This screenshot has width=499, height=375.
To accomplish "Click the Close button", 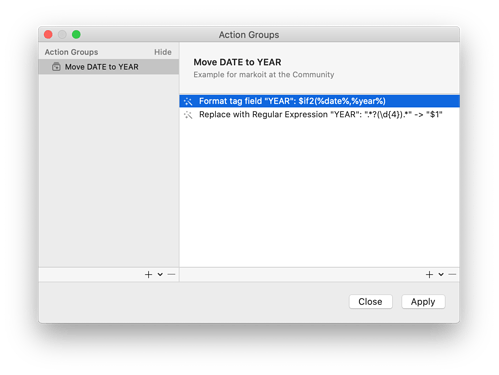I will (370, 302).
